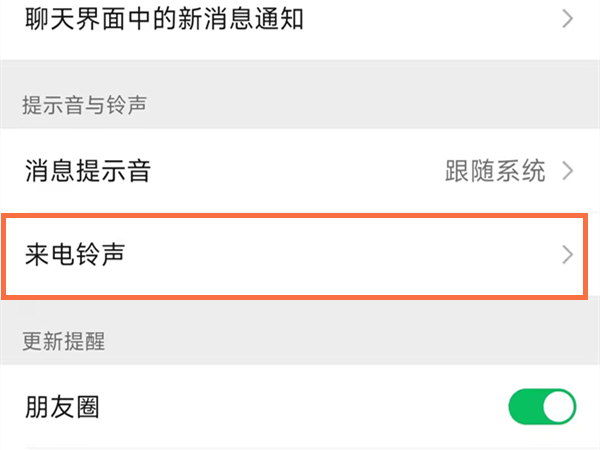600x450 pixels.
Task: Tap the 朋友圈 label text
Action: tap(62, 407)
